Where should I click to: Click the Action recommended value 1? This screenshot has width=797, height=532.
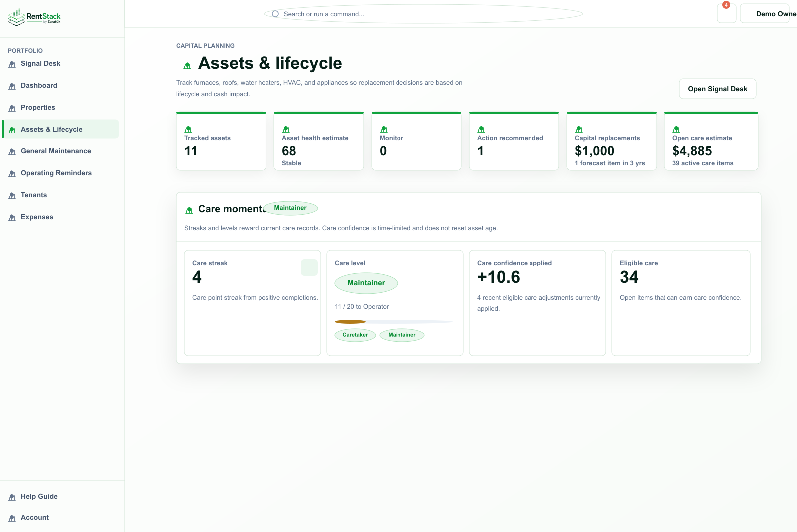481,151
